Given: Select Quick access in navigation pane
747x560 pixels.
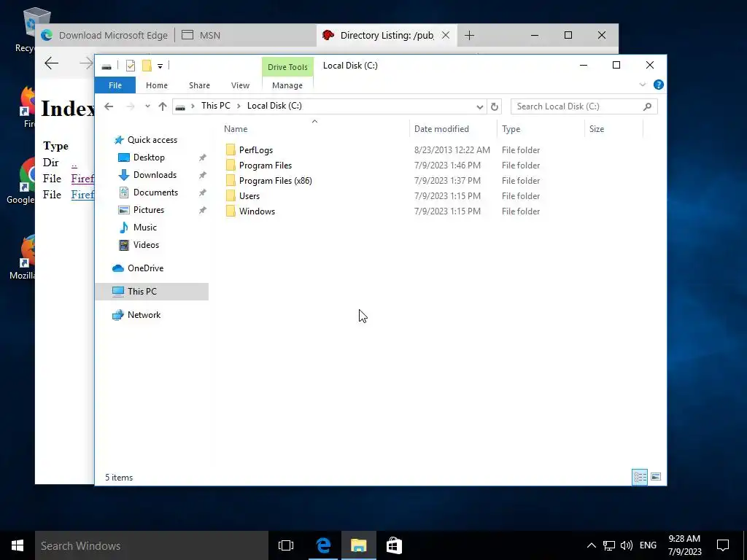Looking at the screenshot, I should tap(152, 140).
